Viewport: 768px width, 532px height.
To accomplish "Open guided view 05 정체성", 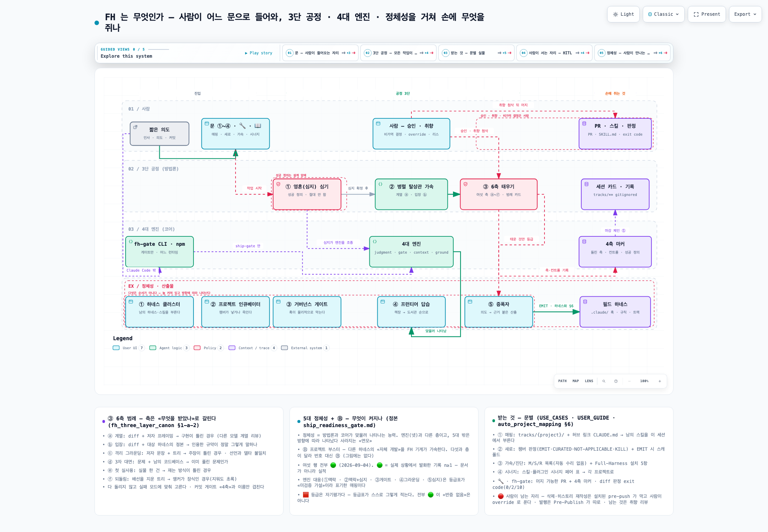I will 632,53.
